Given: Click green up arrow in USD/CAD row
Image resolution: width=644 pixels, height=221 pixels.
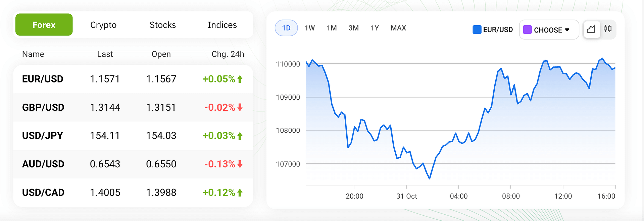Looking at the screenshot, I should point(240,192).
